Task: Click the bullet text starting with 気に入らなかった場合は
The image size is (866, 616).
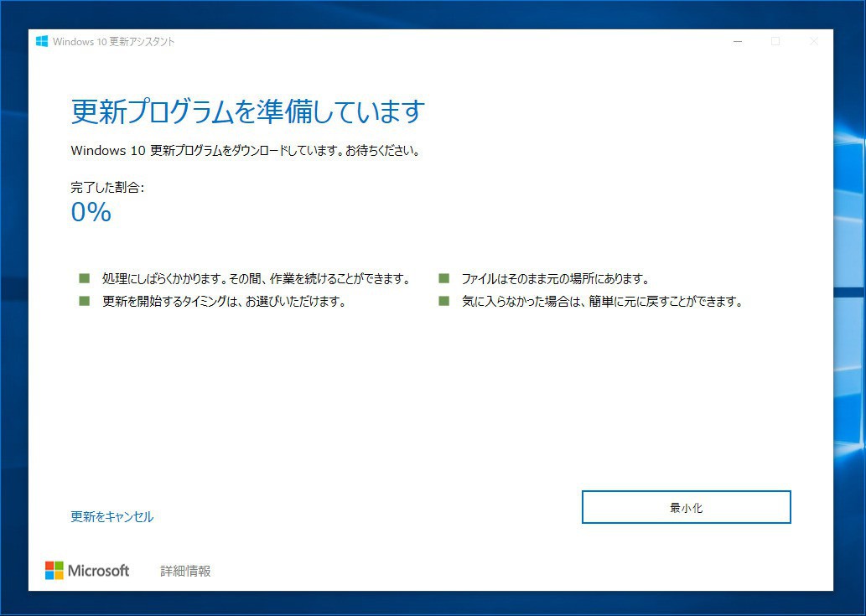Action: (603, 302)
